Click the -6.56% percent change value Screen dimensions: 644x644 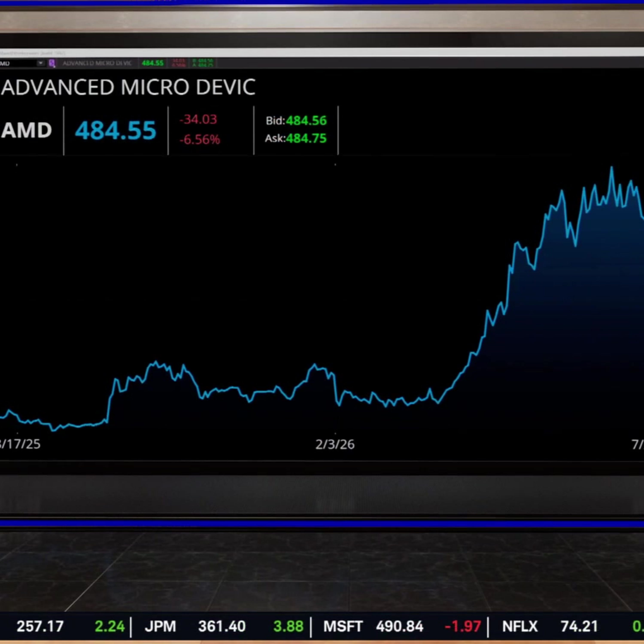coord(200,139)
